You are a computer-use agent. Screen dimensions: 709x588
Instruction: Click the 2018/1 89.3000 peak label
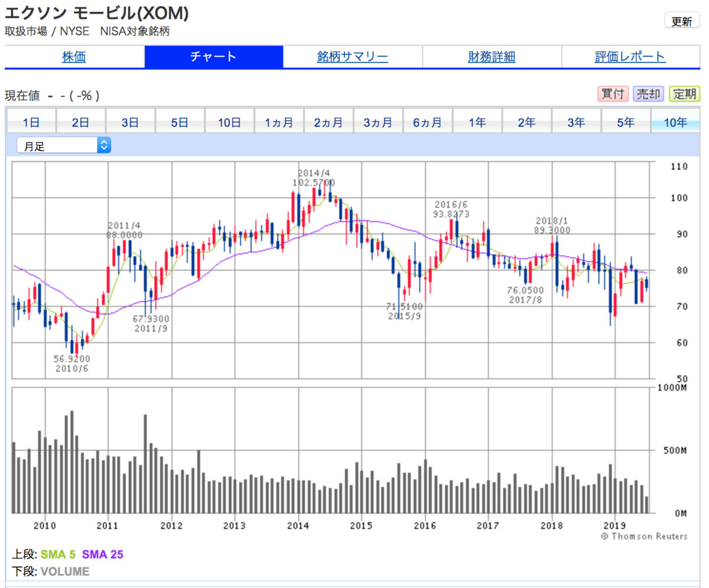coord(551,225)
